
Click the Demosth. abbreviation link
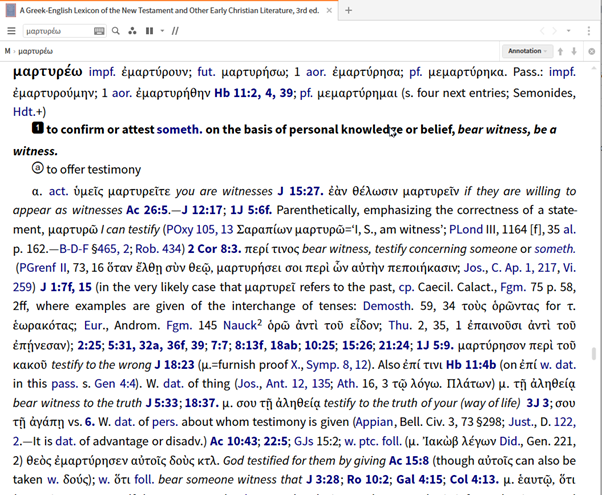click(388, 306)
